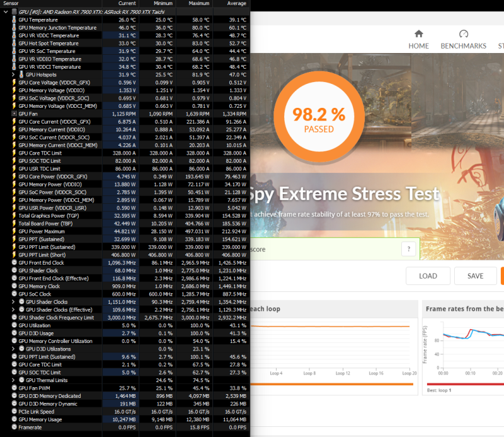Expand the GPU Thermal Limits row

(13, 380)
